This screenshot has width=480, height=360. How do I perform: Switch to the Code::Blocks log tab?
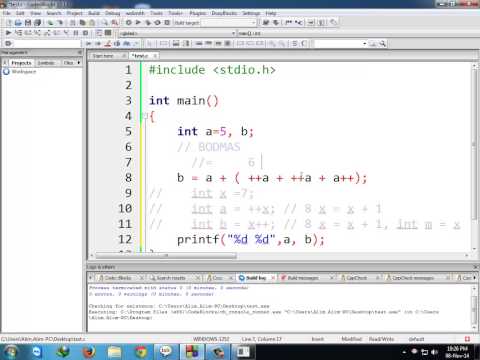(x=118, y=278)
